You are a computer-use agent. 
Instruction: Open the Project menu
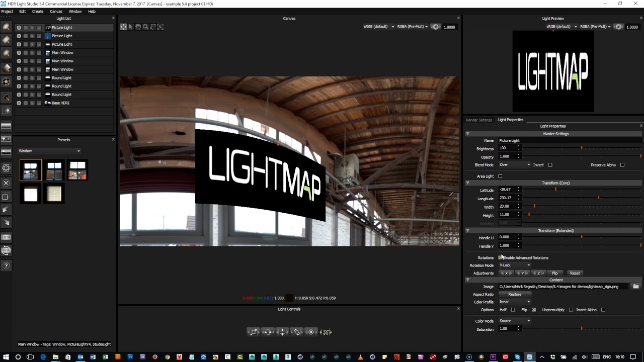[x=7, y=11]
